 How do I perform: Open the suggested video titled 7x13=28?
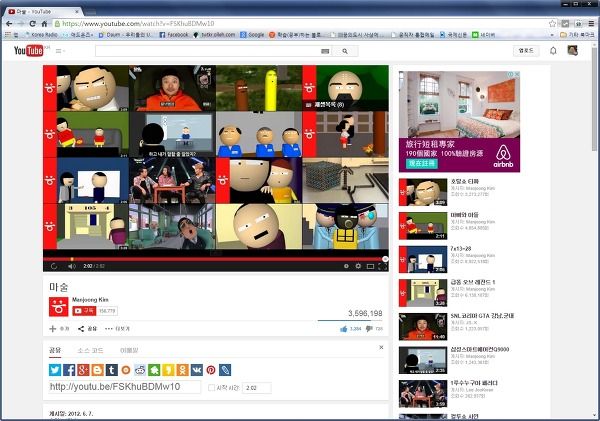click(x=461, y=248)
